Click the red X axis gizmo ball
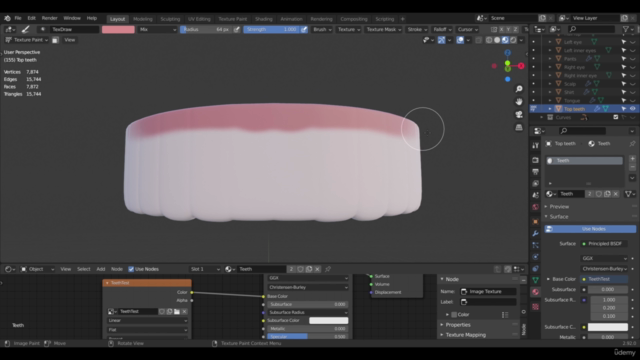This screenshot has width=640, height=360. 521,66
